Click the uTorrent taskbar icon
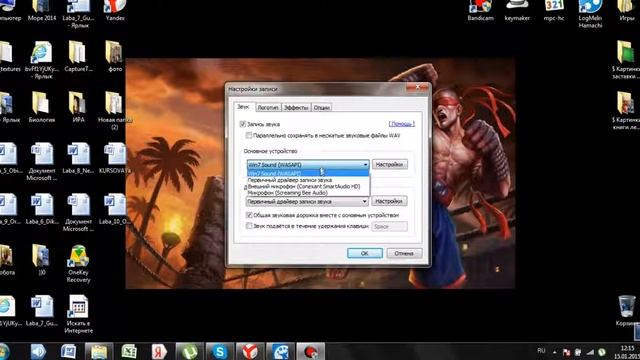 click(x=189, y=351)
